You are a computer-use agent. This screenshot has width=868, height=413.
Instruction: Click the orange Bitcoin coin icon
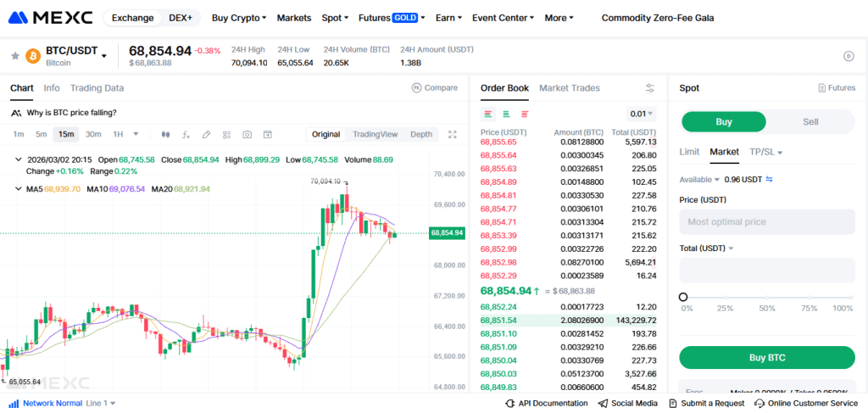pyautogui.click(x=33, y=56)
